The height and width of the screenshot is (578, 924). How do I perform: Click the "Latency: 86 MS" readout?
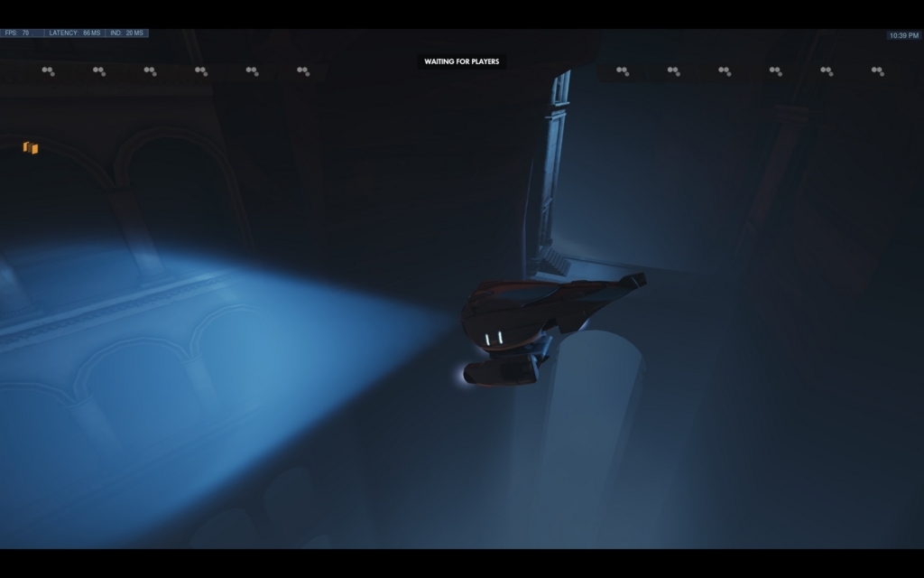(x=74, y=33)
